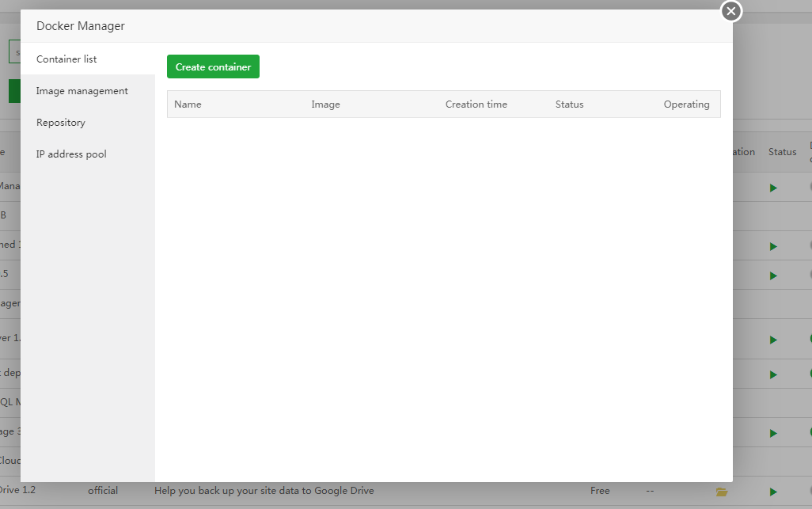Screen dimensions: 812x509
Task: Click the Create container button
Action: click(x=213, y=66)
